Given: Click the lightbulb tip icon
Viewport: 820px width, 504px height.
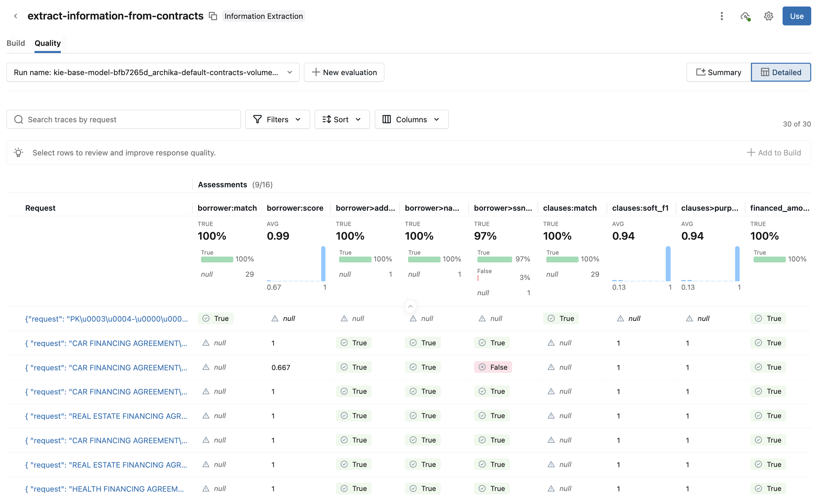Looking at the screenshot, I should tap(19, 153).
